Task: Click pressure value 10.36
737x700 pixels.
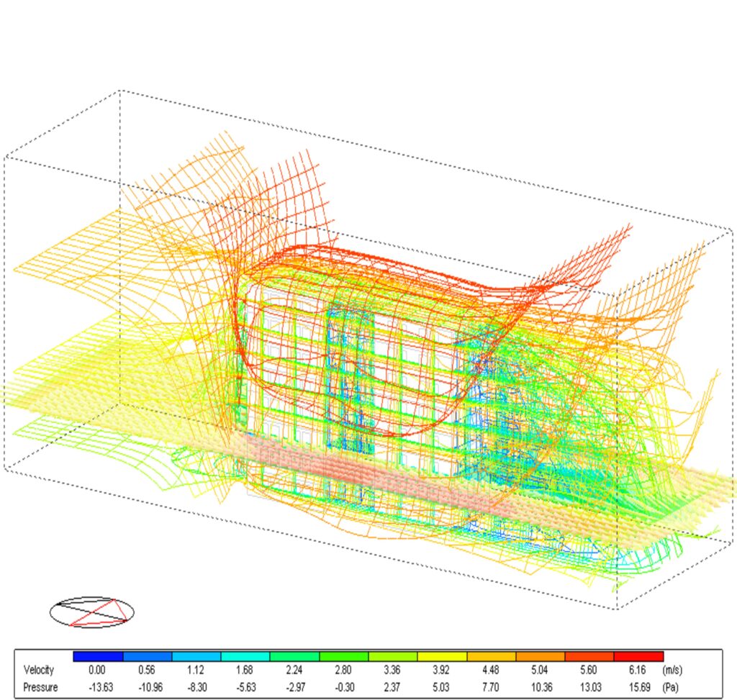Action: point(541,687)
